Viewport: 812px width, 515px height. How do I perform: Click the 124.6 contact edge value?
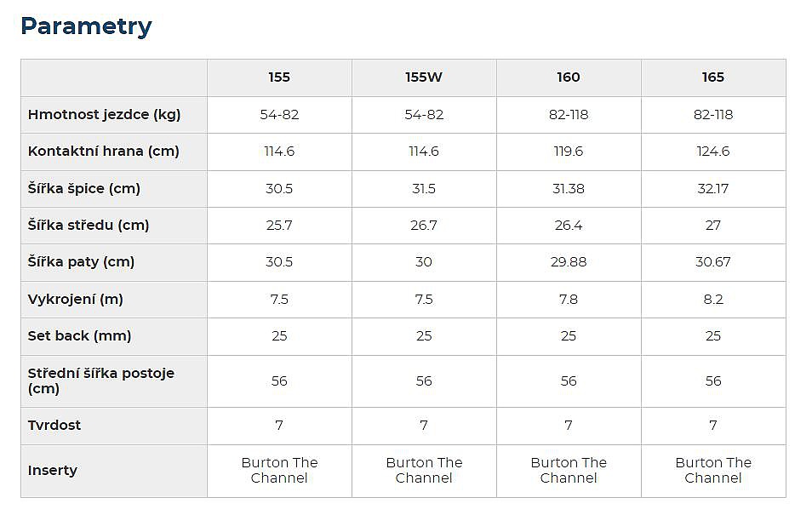point(713,152)
